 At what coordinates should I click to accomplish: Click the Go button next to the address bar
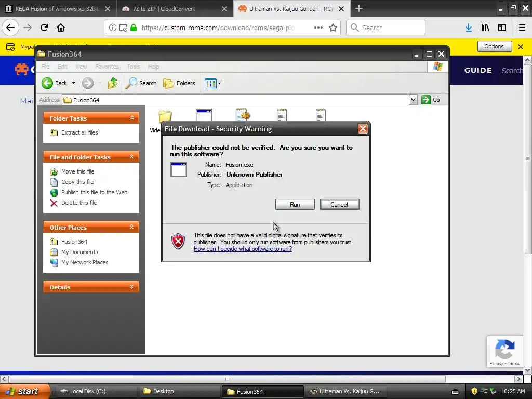click(431, 100)
